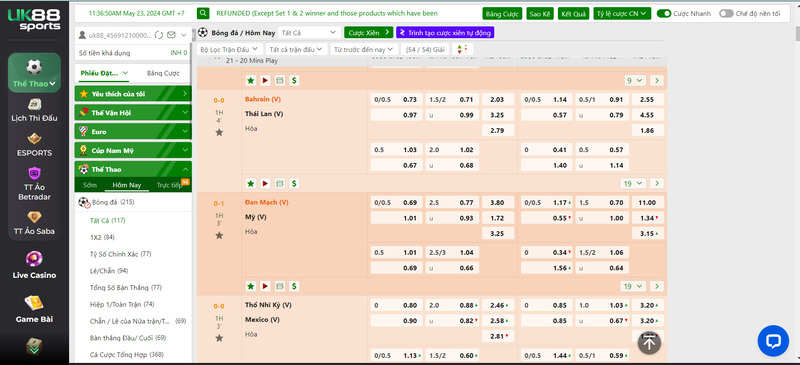Open Từ trước đến nay dropdown
This screenshot has height=365, width=800.
tap(364, 50)
